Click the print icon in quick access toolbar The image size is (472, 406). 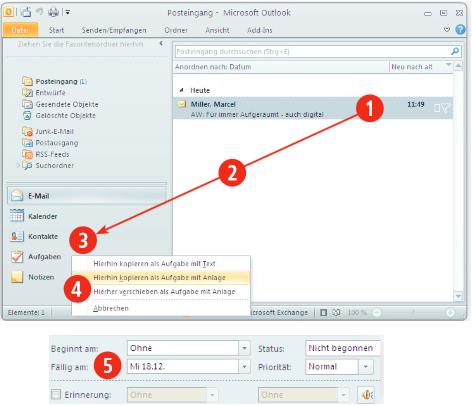click(x=53, y=12)
